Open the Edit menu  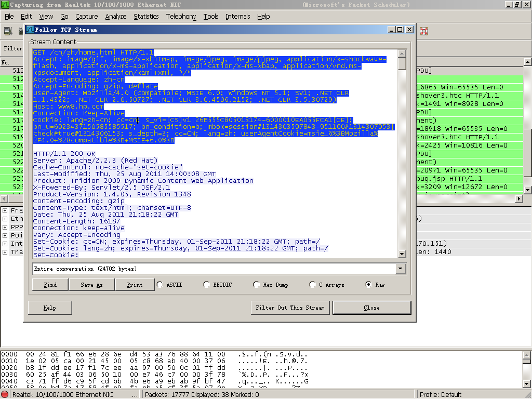[x=26, y=16]
